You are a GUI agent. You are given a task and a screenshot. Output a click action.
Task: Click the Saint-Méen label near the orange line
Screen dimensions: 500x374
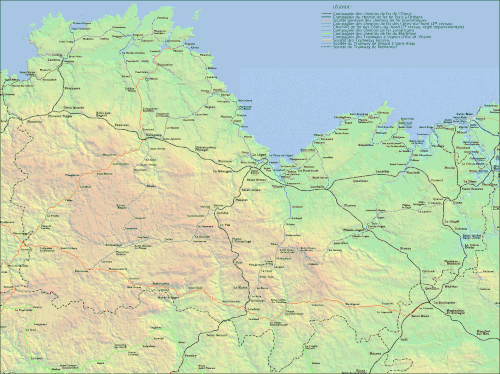(420, 316)
